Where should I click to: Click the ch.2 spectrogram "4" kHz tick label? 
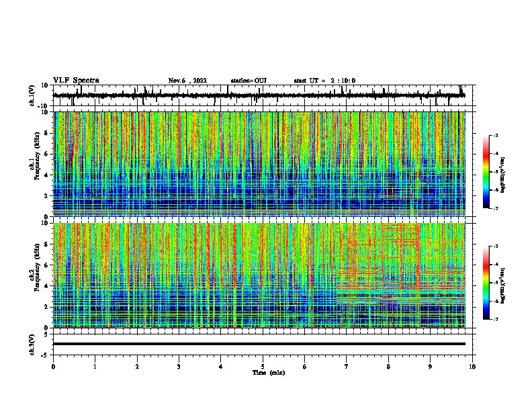click(x=46, y=286)
